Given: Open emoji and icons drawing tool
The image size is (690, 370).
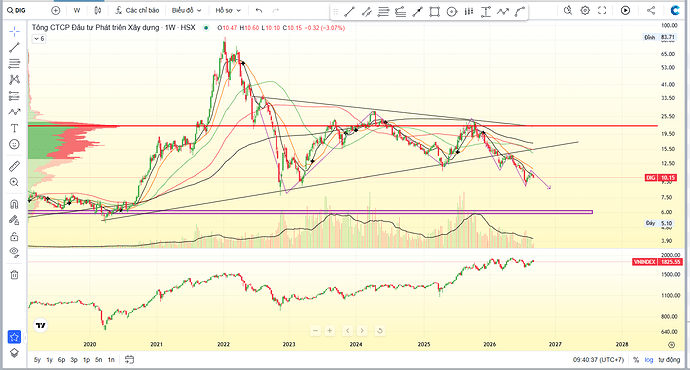Looking at the screenshot, I should coord(15,144).
